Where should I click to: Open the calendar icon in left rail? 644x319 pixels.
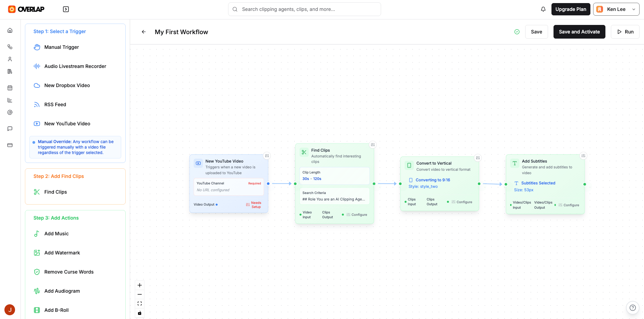[x=10, y=88]
